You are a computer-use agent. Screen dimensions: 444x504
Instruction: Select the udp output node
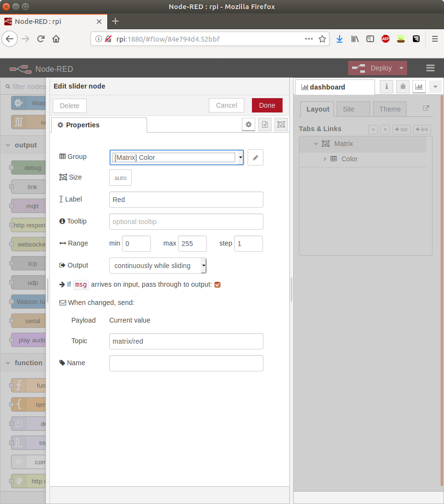pos(28,283)
